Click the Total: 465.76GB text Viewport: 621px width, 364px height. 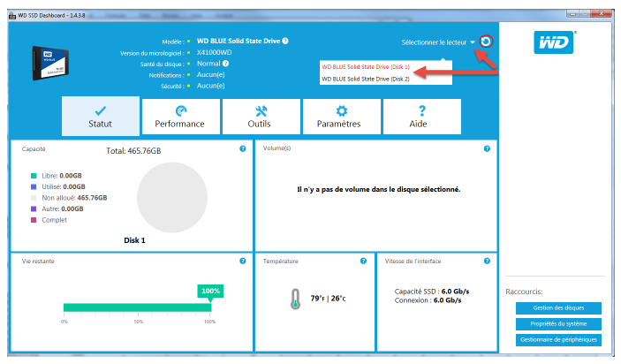click(133, 151)
